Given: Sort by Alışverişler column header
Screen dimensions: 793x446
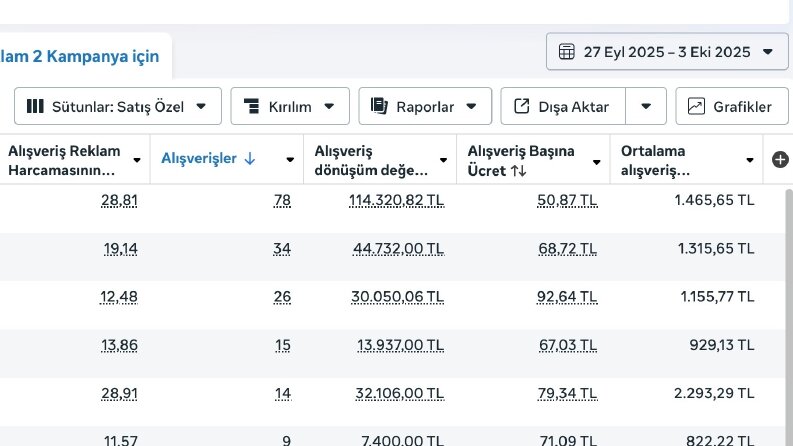Looking at the screenshot, I should click(x=199, y=159).
